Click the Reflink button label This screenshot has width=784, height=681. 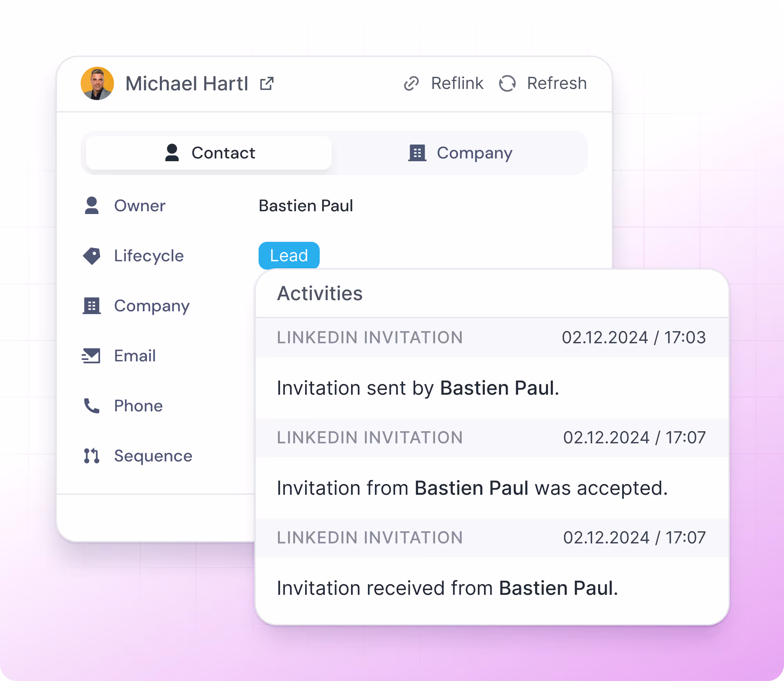pyautogui.click(x=457, y=84)
